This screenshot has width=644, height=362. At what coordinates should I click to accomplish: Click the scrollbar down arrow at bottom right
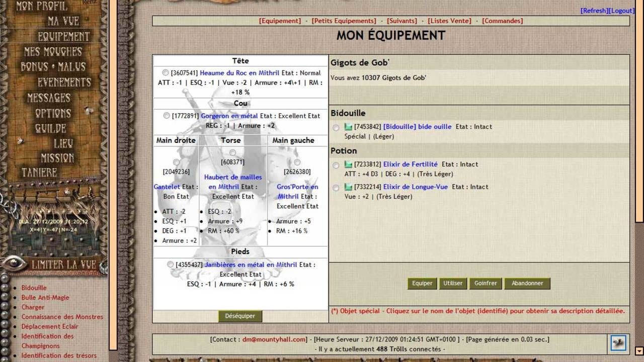[639, 351]
